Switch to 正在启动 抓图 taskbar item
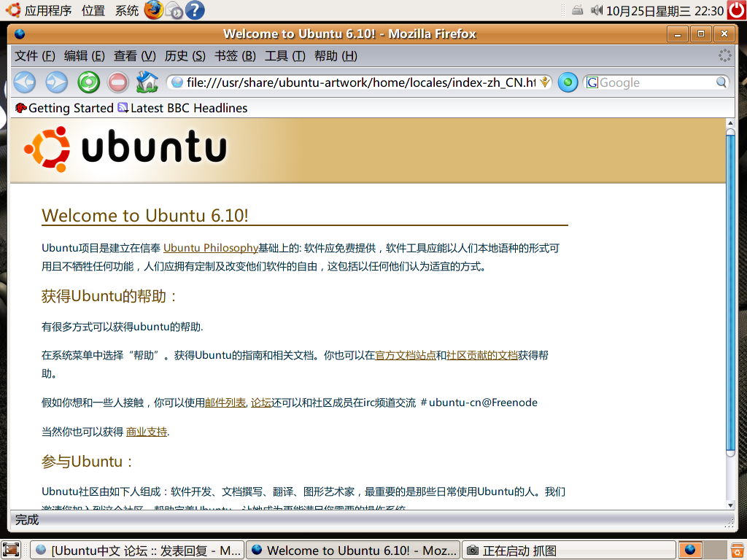This screenshot has width=747, height=560. coord(569,550)
